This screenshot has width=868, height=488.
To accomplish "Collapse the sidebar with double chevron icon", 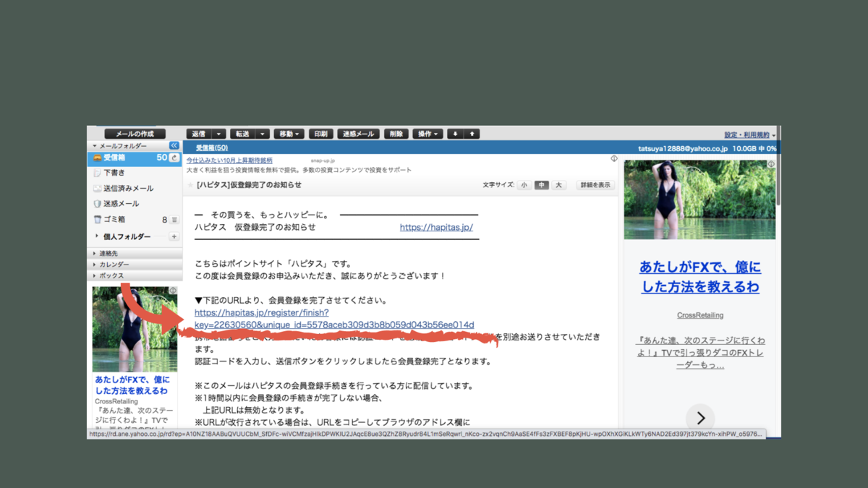I will (x=174, y=146).
